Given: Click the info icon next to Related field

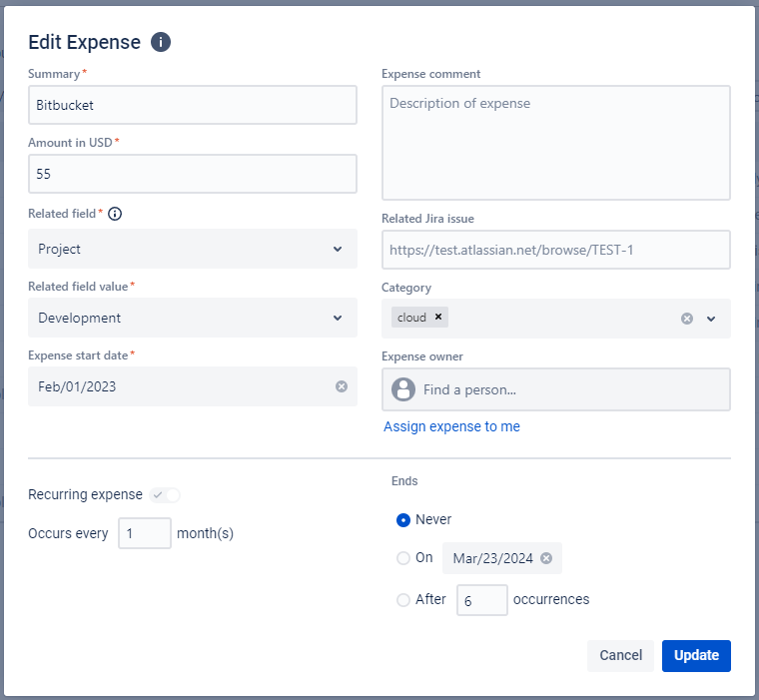Looking at the screenshot, I should tap(115, 214).
